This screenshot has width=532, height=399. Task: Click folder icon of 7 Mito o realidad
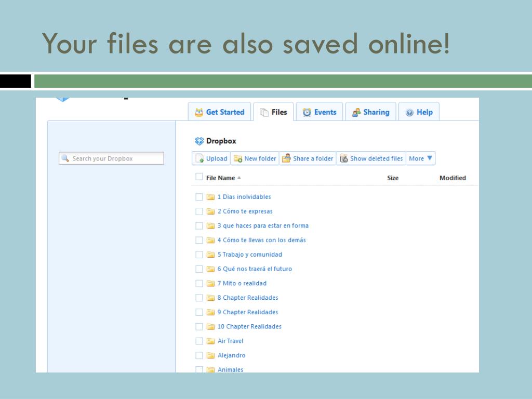click(x=211, y=283)
